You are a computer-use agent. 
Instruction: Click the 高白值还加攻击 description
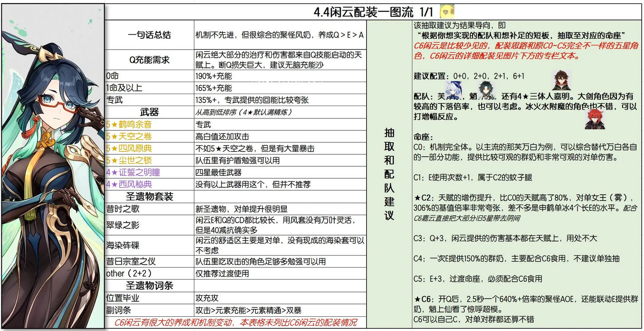pyautogui.click(x=280, y=136)
